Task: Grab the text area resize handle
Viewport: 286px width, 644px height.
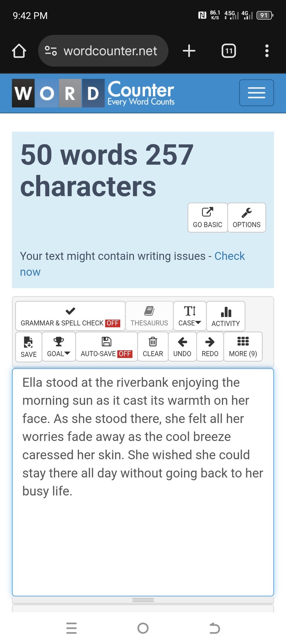Action: pyautogui.click(x=143, y=600)
